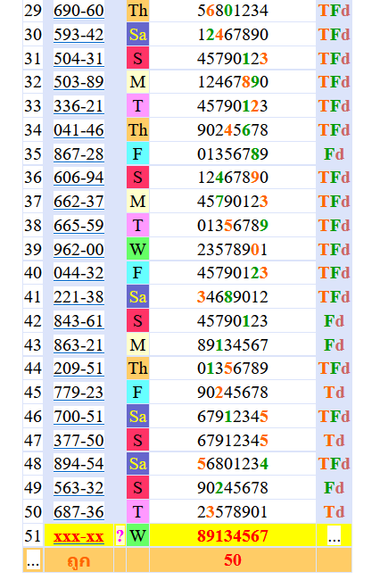Click the magenta question mark in row 51
Image resolution: width=380 pixels, height=588 pixels.
[x=120, y=536]
